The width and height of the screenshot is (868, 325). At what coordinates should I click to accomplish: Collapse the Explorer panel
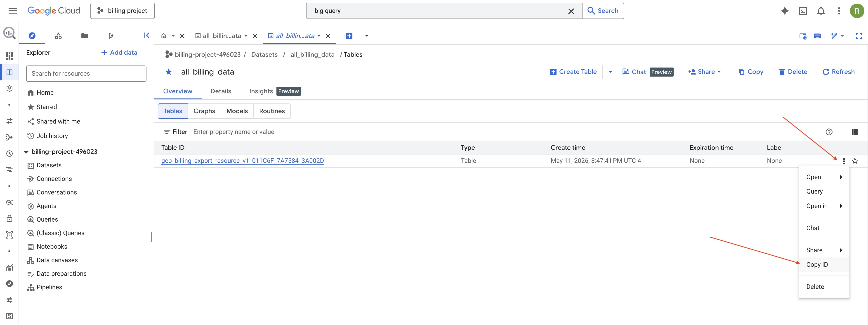146,35
